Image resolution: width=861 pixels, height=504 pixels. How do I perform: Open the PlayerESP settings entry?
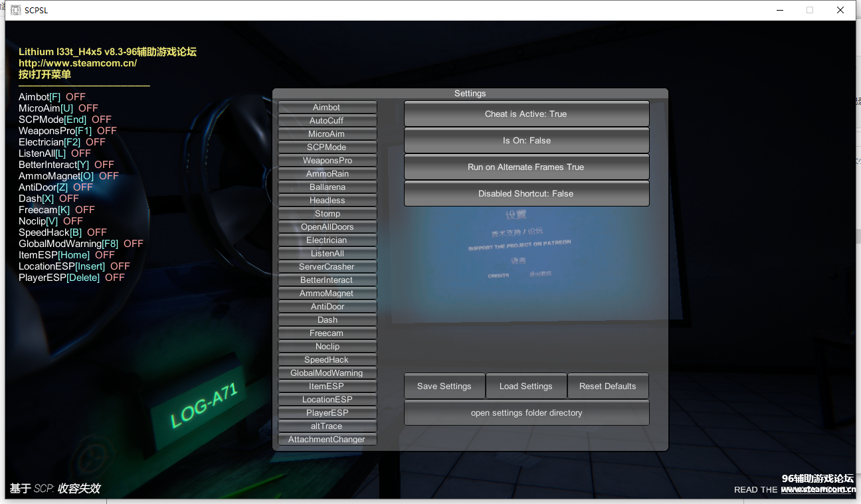[327, 413]
